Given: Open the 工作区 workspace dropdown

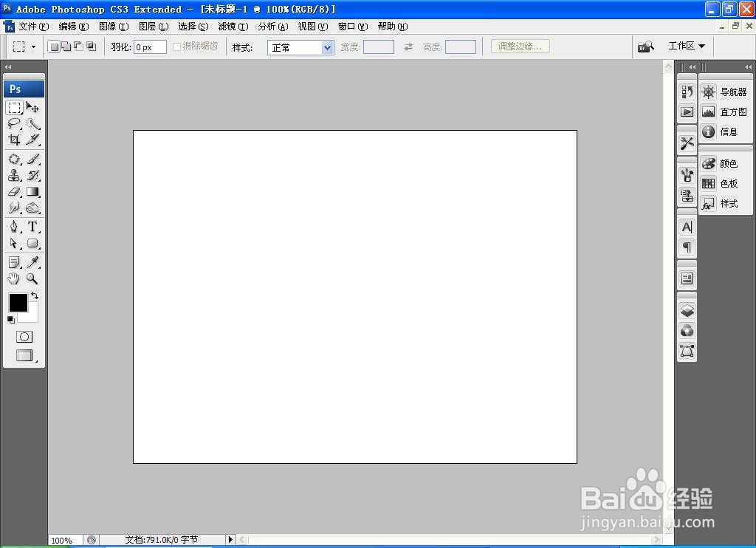Looking at the screenshot, I should pos(687,46).
